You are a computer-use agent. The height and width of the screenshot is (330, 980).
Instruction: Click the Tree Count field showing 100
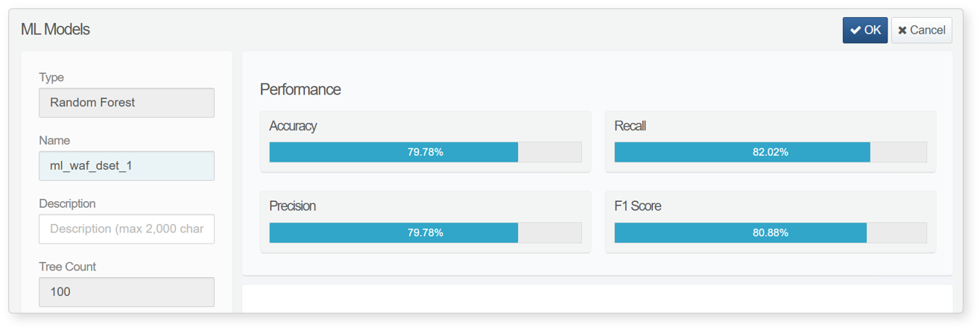[x=127, y=292]
